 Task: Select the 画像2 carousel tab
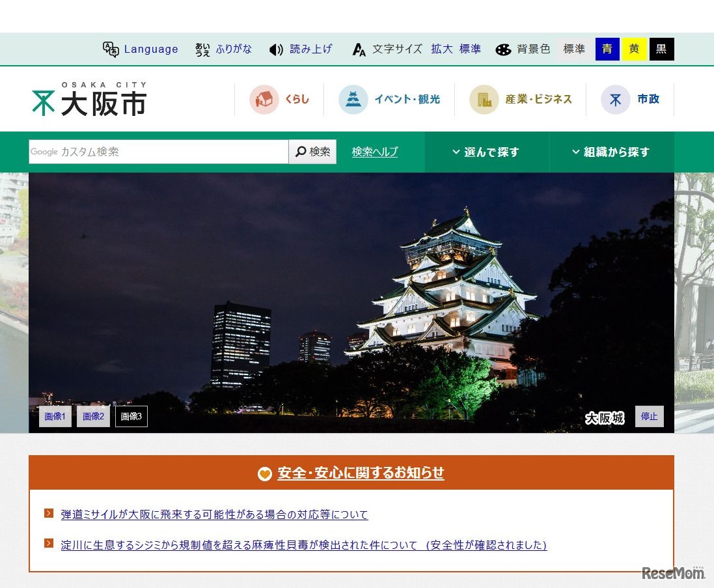93,416
